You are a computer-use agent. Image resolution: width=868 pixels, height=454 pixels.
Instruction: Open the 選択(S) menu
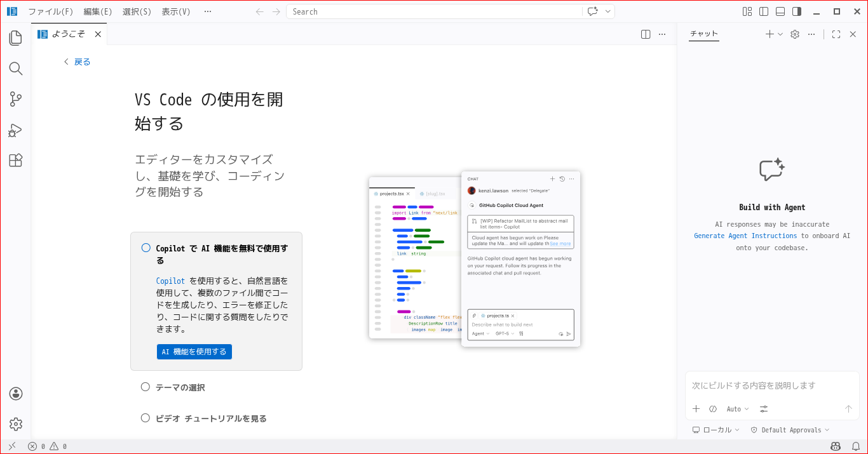137,11
